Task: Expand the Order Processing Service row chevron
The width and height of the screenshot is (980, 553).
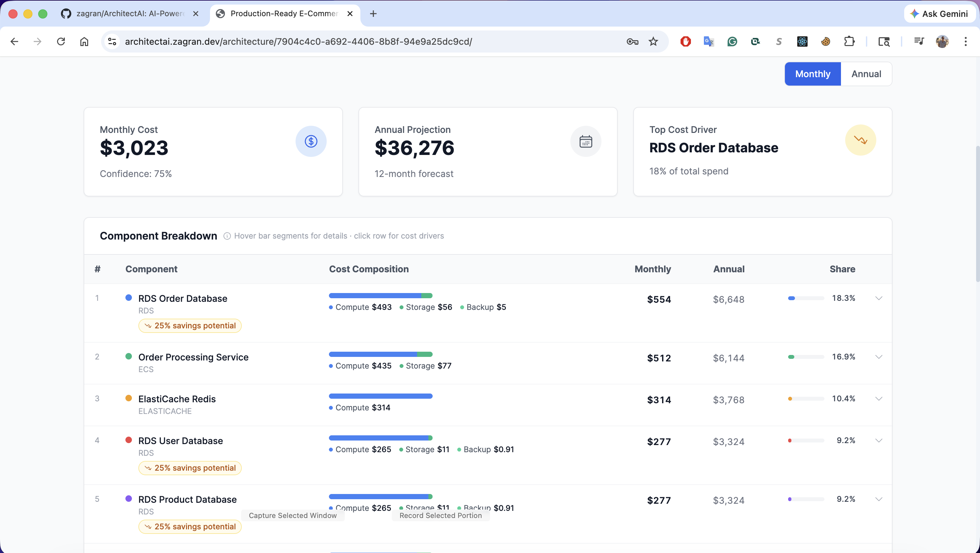Action: (x=879, y=357)
